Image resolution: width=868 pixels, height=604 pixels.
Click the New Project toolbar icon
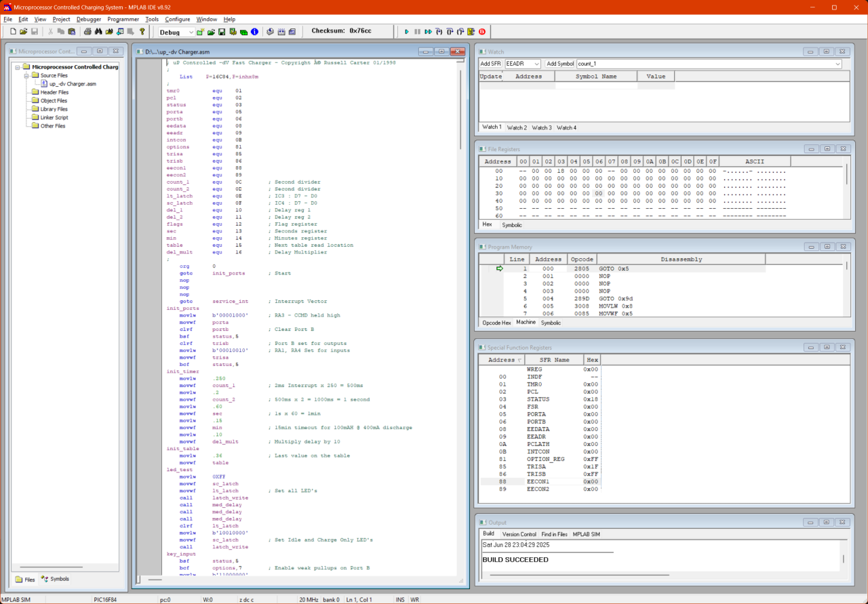pos(200,32)
